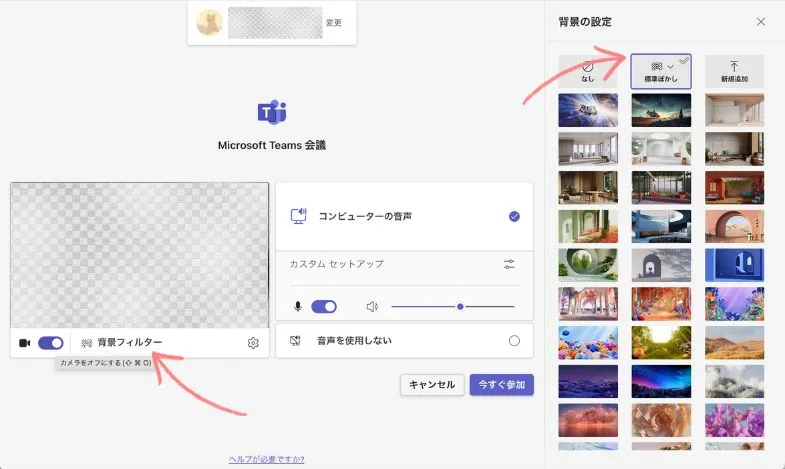Screen dimensions: 785x469
Task: Choose the blue Teams logo wall background
Action: coord(734,265)
